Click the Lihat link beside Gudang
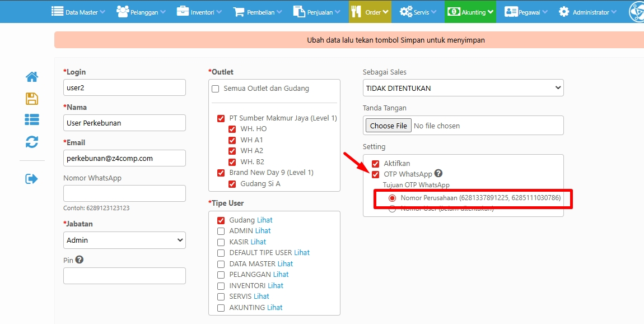Viewport: 644px width, 324px height. tap(265, 220)
